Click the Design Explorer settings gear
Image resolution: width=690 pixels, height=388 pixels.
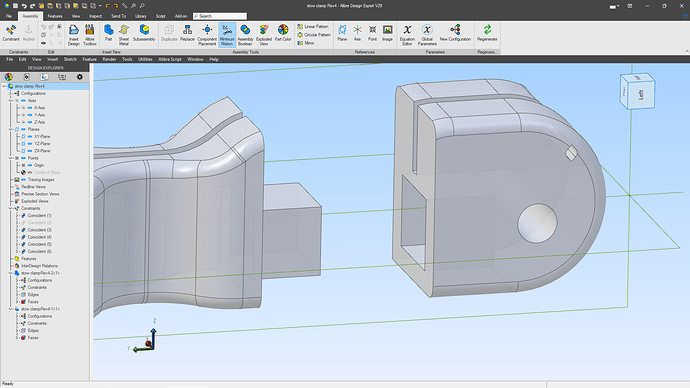pos(80,77)
